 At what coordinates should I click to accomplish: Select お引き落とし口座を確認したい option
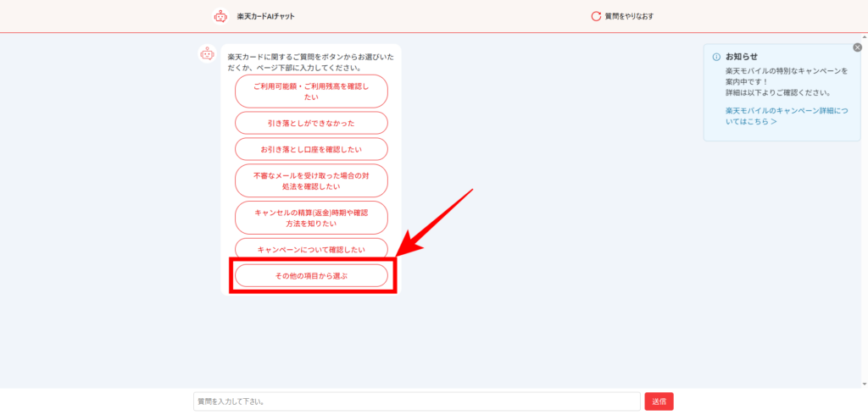pyautogui.click(x=311, y=149)
